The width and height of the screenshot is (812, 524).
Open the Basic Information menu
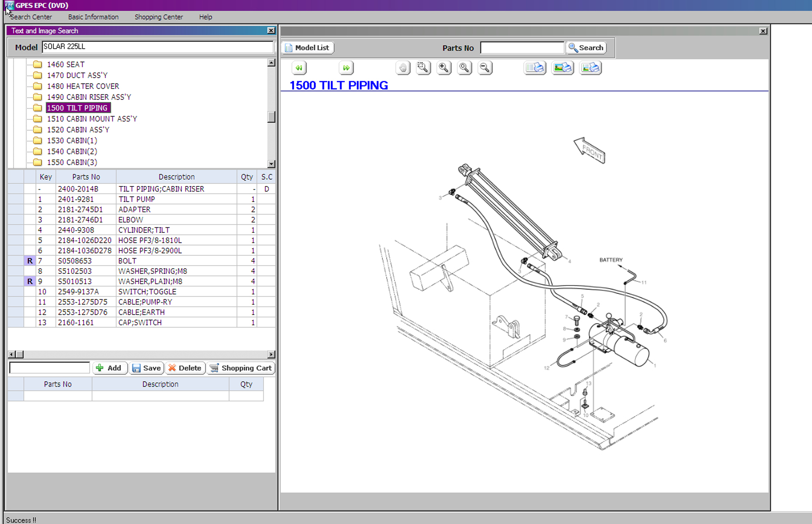click(93, 17)
